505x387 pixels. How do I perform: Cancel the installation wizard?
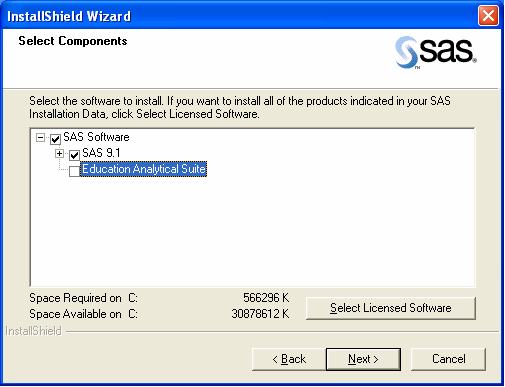[448, 359]
